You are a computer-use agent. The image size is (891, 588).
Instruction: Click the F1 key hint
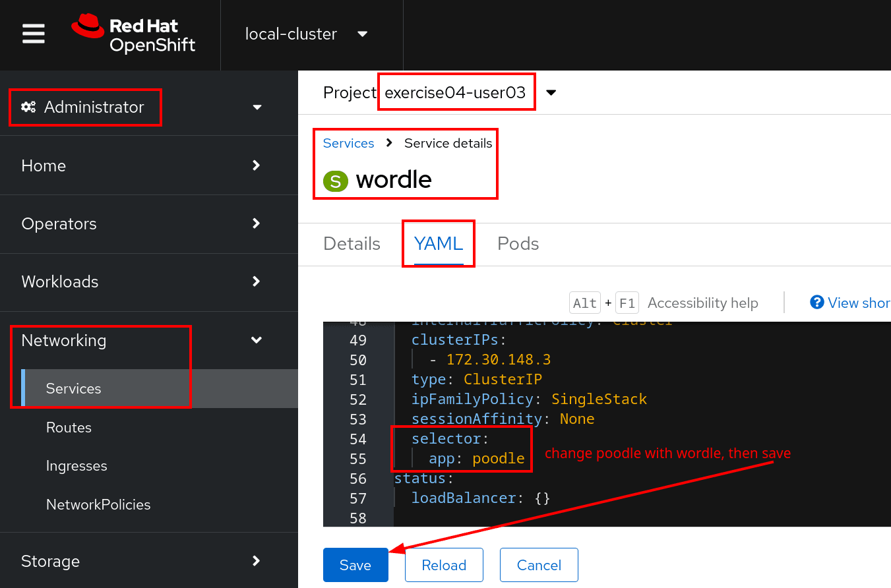click(627, 303)
